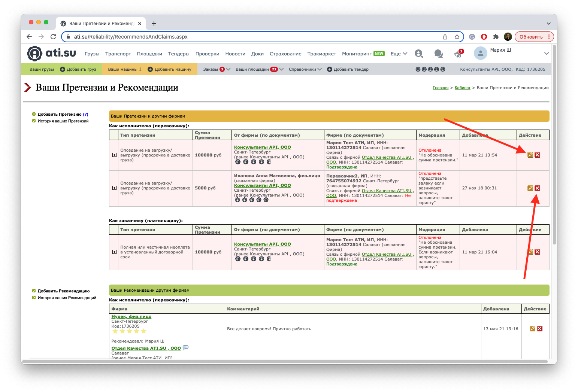The image size is (578, 392).
Task: Edit the recommendation for Нурек, физ.лицо
Action: [532, 329]
